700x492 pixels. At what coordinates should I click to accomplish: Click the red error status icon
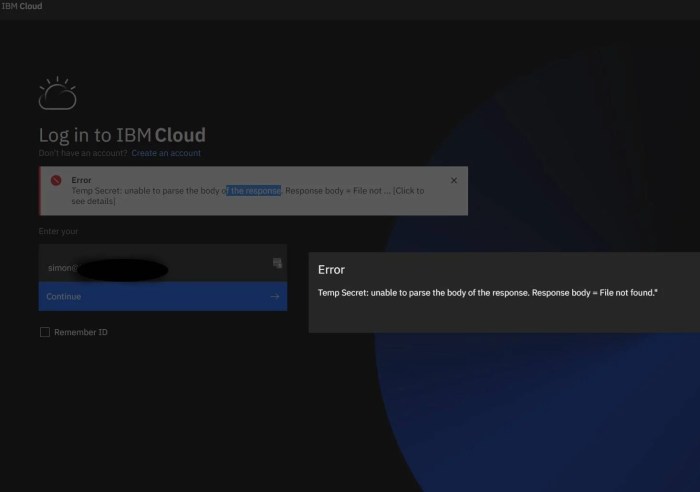(x=56, y=180)
